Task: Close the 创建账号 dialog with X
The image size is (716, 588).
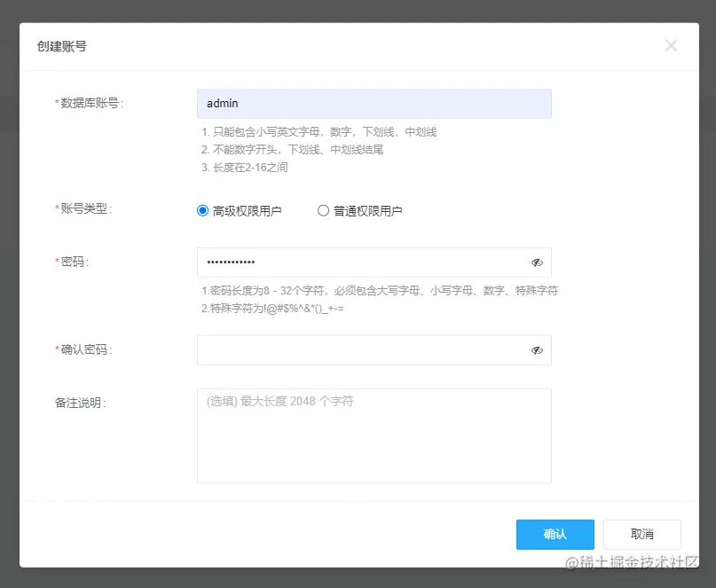Action: coord(671,45)
